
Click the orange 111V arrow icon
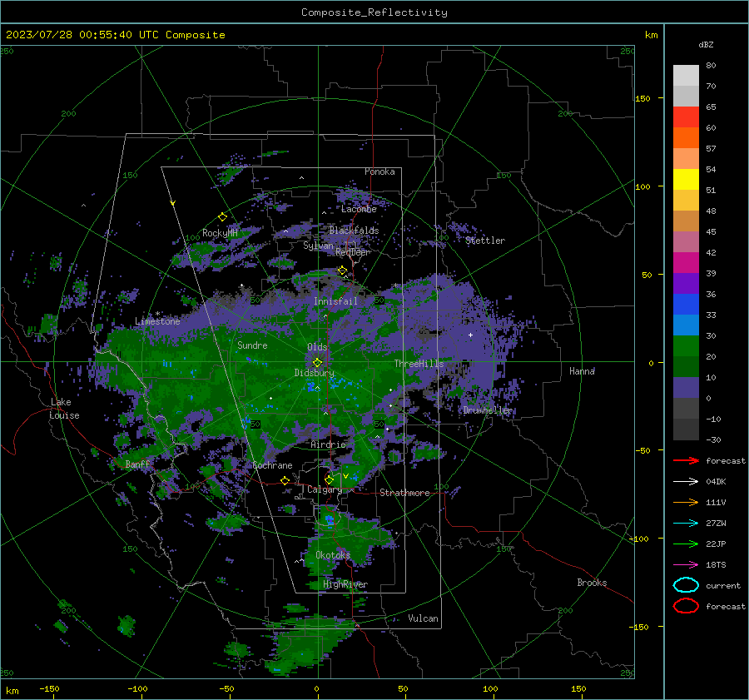coord(686,502)
